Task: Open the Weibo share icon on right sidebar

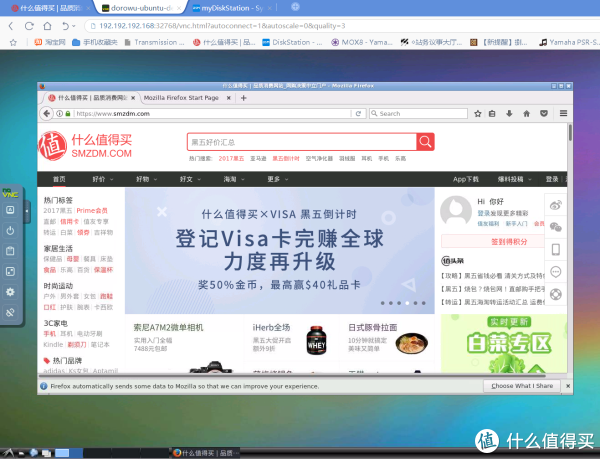Action: pos(555,205)
